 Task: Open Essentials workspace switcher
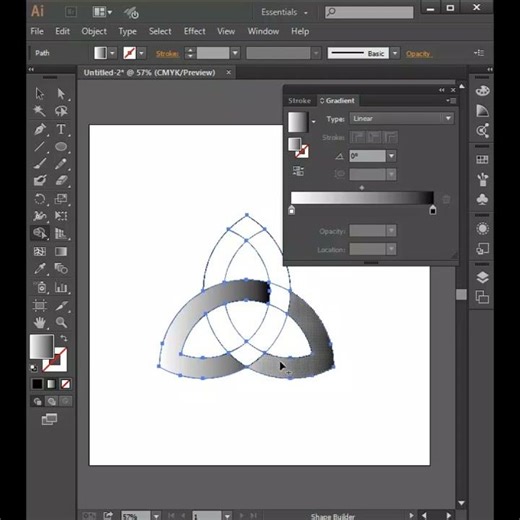(284, 12)
